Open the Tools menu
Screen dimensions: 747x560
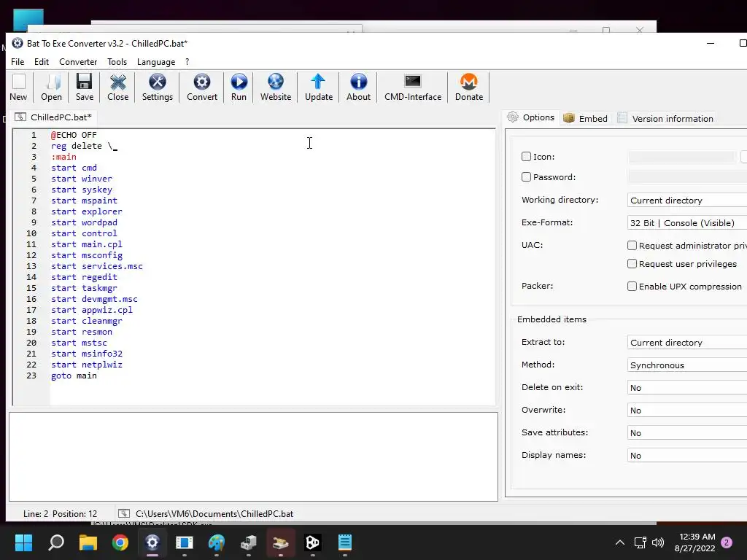(x=117, y=62)
